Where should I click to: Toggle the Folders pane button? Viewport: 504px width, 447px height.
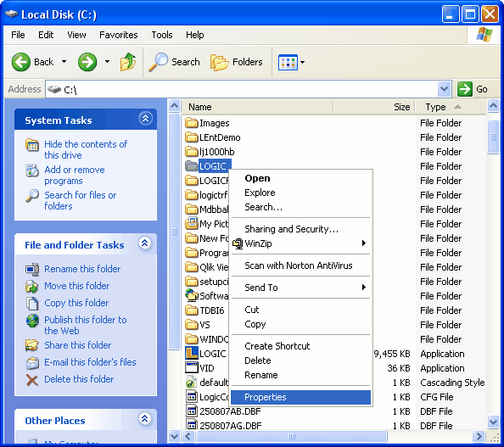click(236, 62)
